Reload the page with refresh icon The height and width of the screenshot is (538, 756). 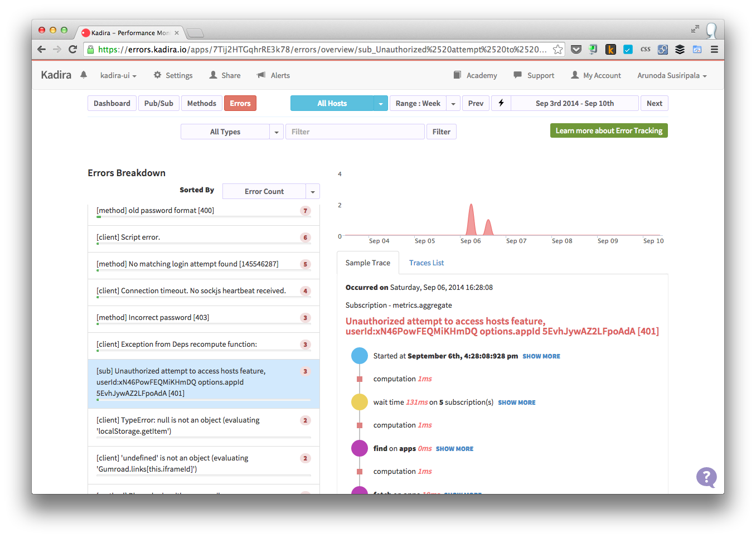72,49
